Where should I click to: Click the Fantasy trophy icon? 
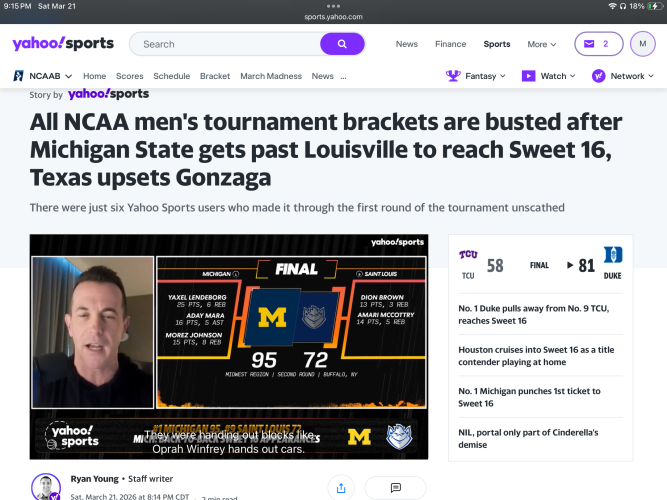[x=453, y=76]
